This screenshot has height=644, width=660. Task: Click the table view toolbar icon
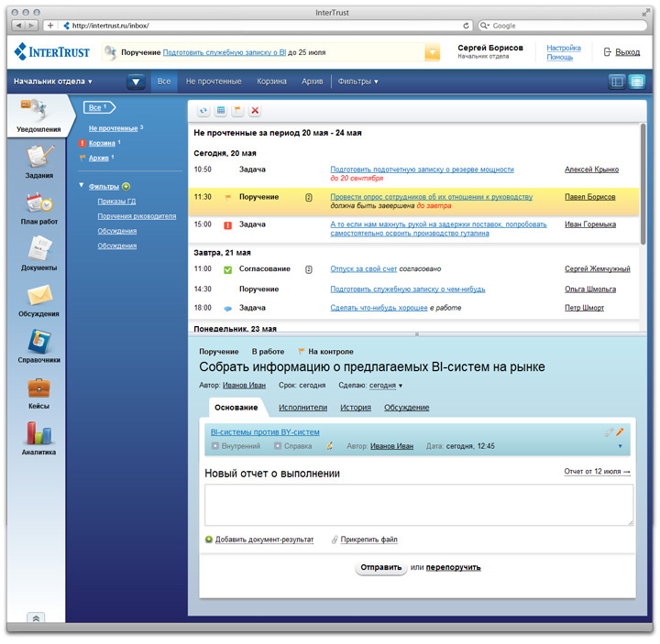[221, 111]
